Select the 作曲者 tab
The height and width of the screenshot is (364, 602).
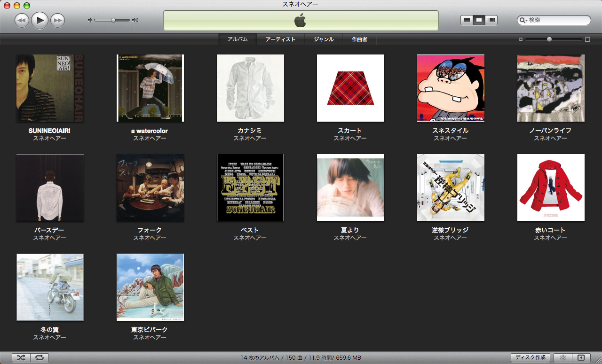click(x=359, y=39)
